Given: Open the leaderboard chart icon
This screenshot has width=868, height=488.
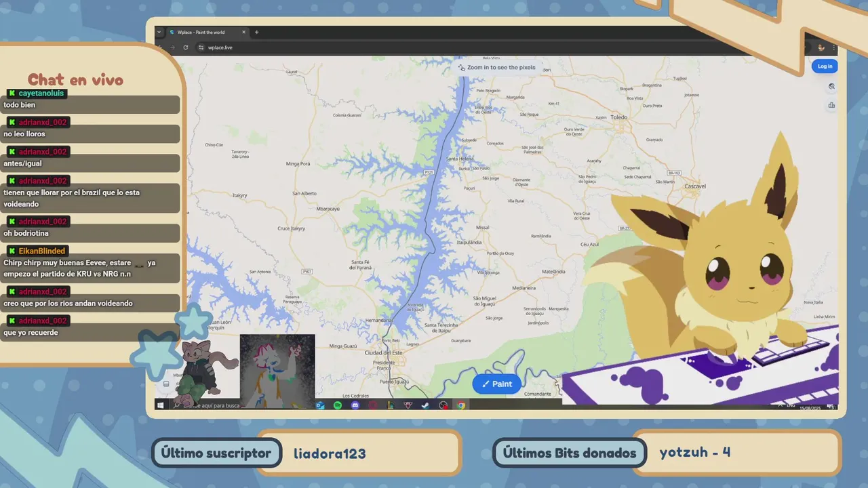Looking at the screenshot, I should [x=831, y=105].
